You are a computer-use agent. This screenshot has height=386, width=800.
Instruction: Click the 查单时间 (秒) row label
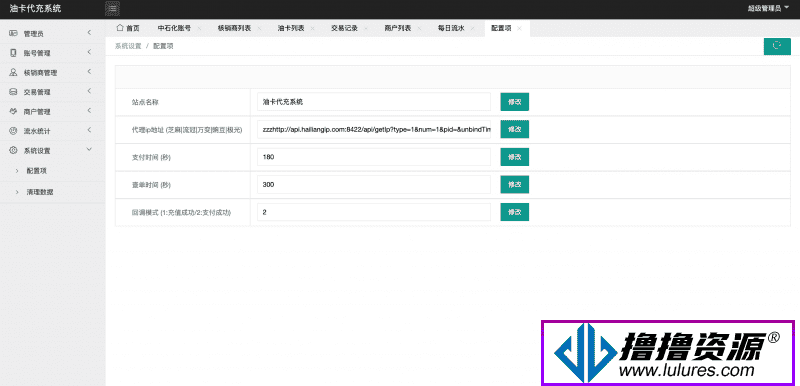(x=151, y=185)
